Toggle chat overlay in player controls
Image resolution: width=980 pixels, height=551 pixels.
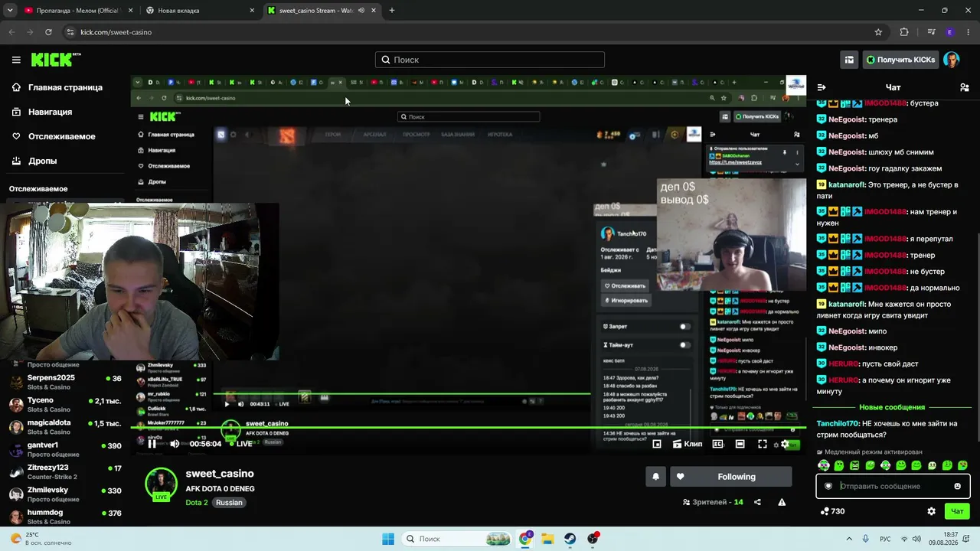coord(718,444)
